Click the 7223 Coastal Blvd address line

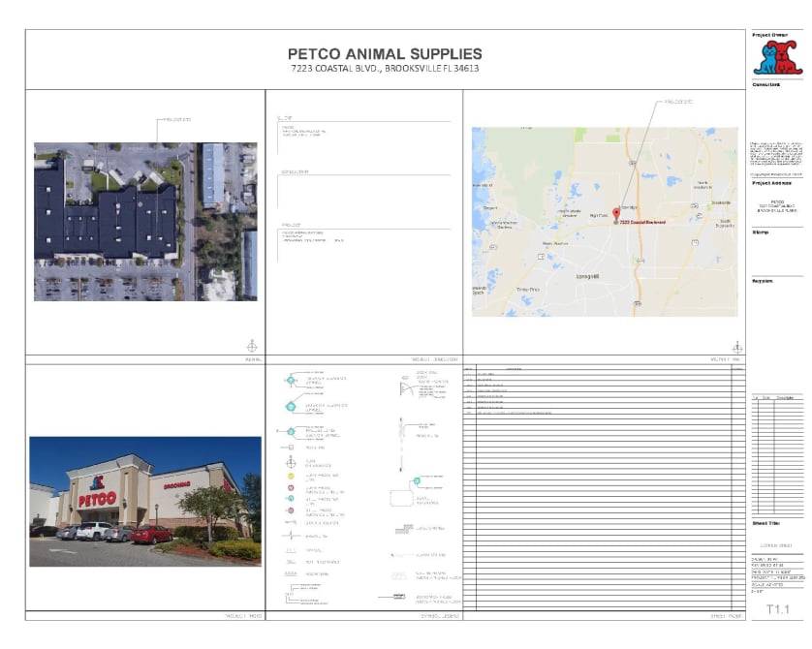pos(385,70)
